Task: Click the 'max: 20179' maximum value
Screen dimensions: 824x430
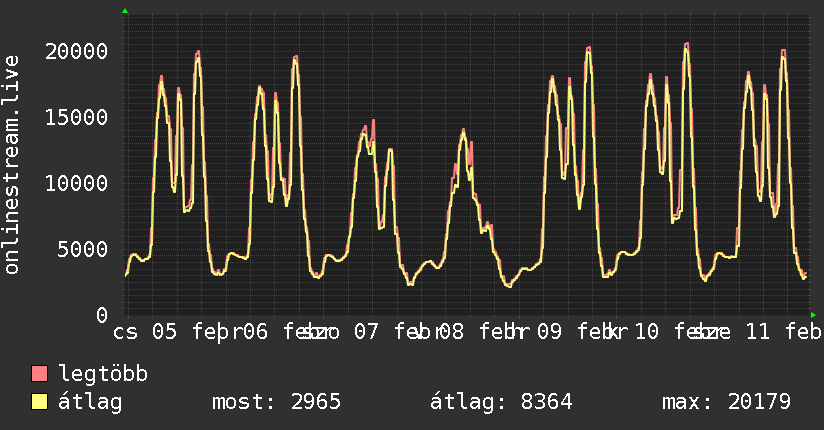Action: click(726, 402)
